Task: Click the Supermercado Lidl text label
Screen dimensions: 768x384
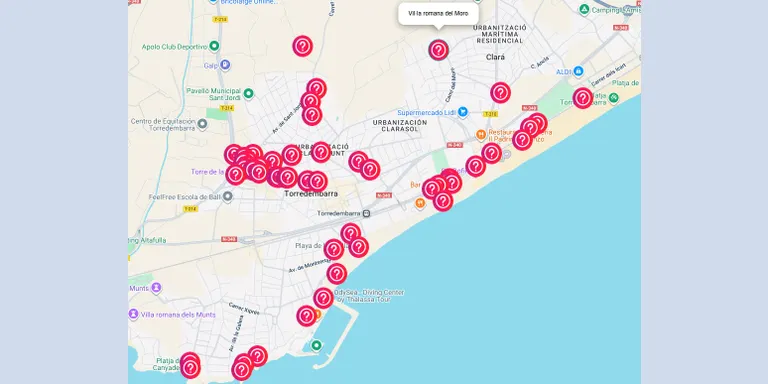Action: pyautogui.click(x=427, y=113)
